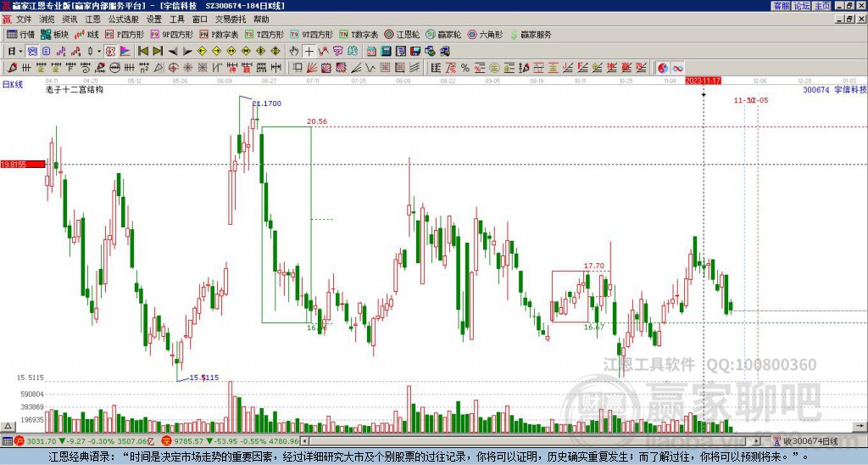This screenshot has height=465, width=868.
Task: Jump to first bar with the green start arrow
Action: pyautogui.click(x=142, y=52)
